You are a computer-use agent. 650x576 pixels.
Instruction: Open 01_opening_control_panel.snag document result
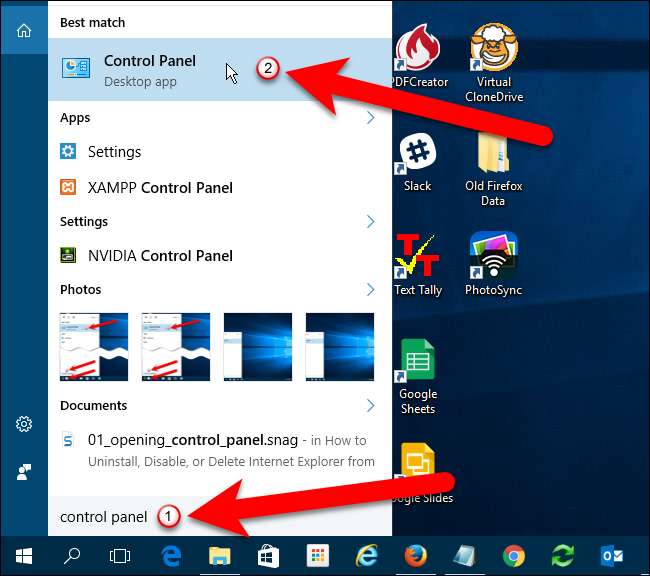pos(210,450)
